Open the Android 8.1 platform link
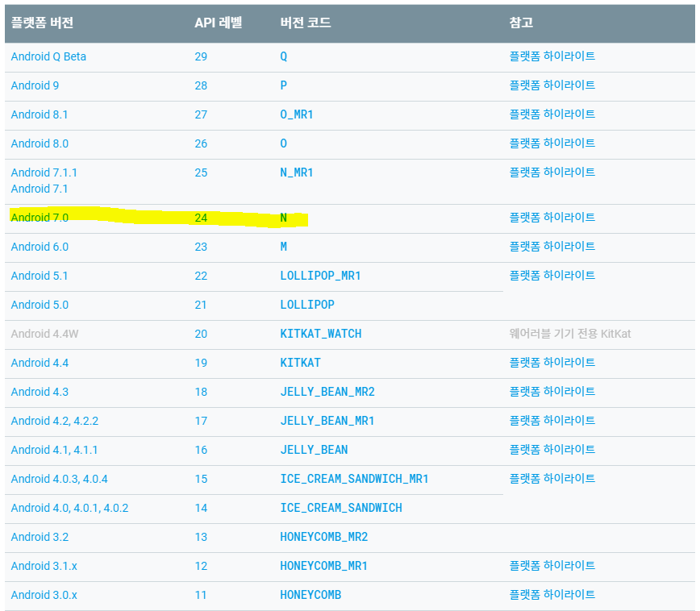 click(40, 114)
